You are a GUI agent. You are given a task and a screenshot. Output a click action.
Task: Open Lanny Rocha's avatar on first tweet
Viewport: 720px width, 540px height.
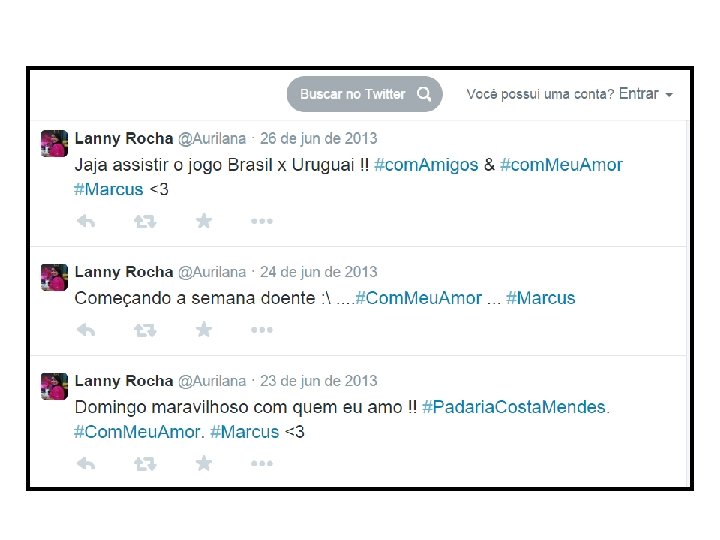[x=54, y=143]
